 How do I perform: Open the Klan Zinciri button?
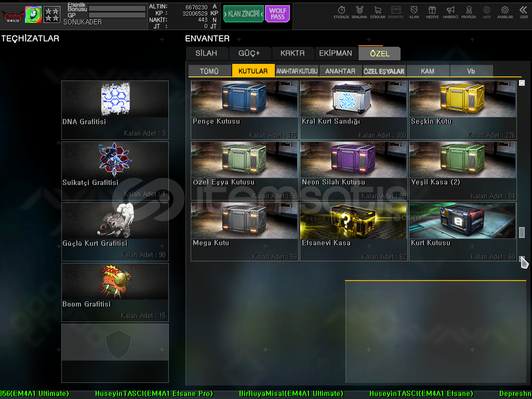(243, 14)
